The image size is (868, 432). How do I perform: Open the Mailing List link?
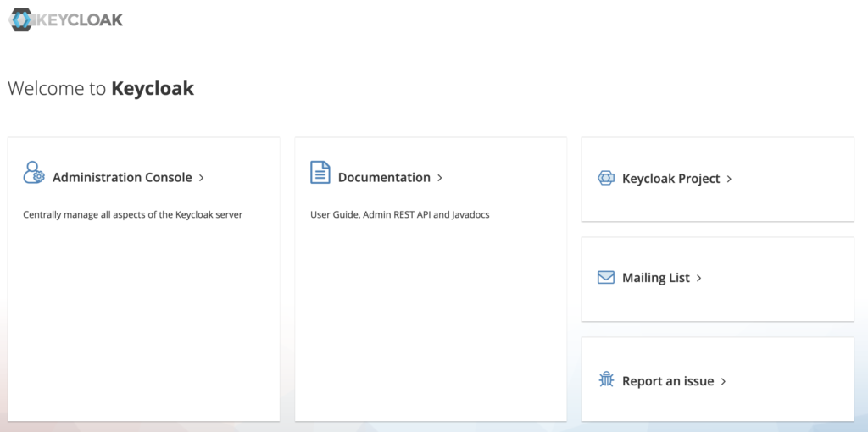(x=656, y=278)
